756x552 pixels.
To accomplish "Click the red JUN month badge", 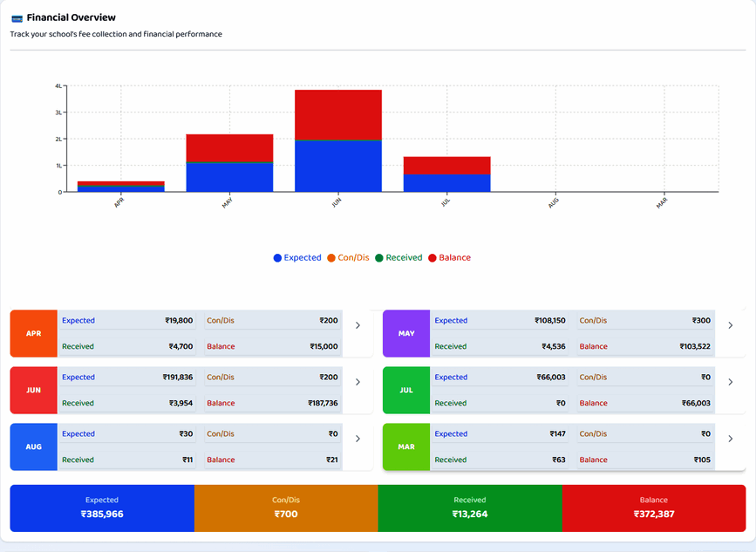I will tap(34, 390).
